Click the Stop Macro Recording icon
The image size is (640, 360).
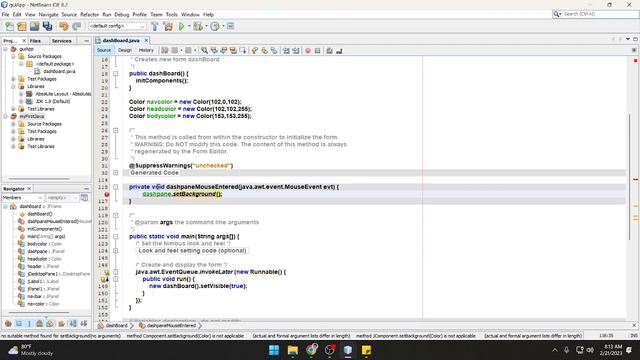coord(317,50)
